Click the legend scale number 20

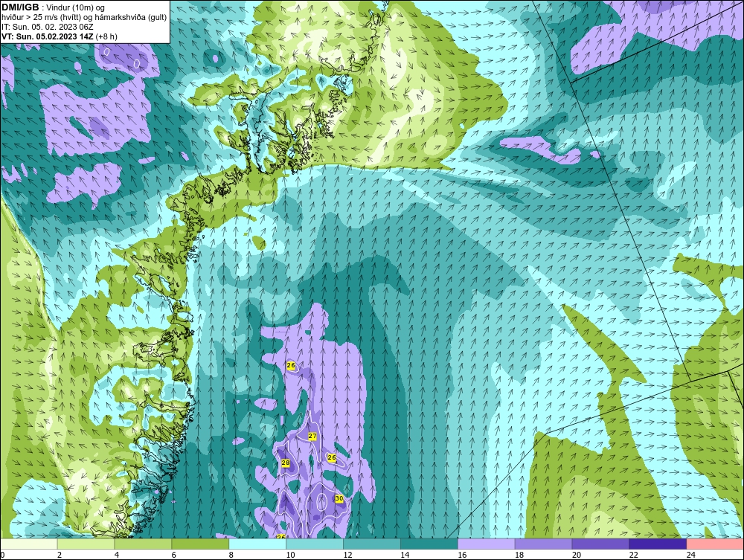tap(577, 556)
